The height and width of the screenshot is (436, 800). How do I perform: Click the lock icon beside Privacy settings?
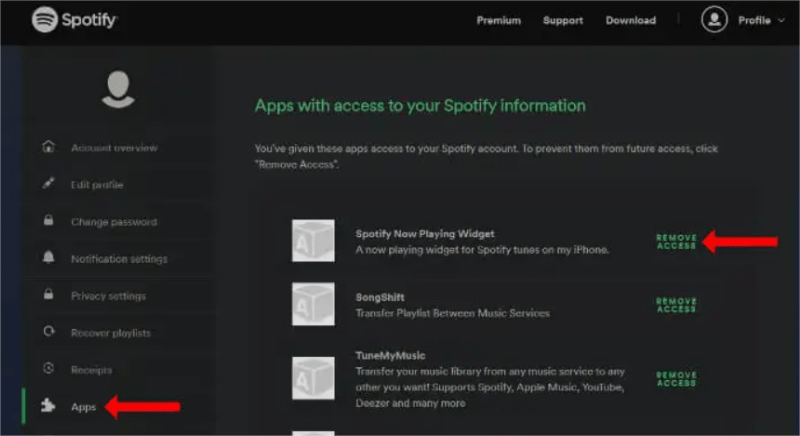(x=48, y=294)
